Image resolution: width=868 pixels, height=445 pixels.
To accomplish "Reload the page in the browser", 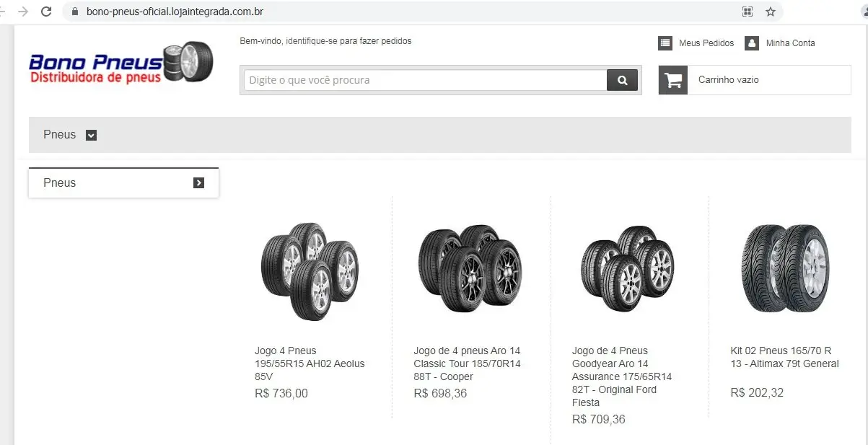I will coord(46,12).
